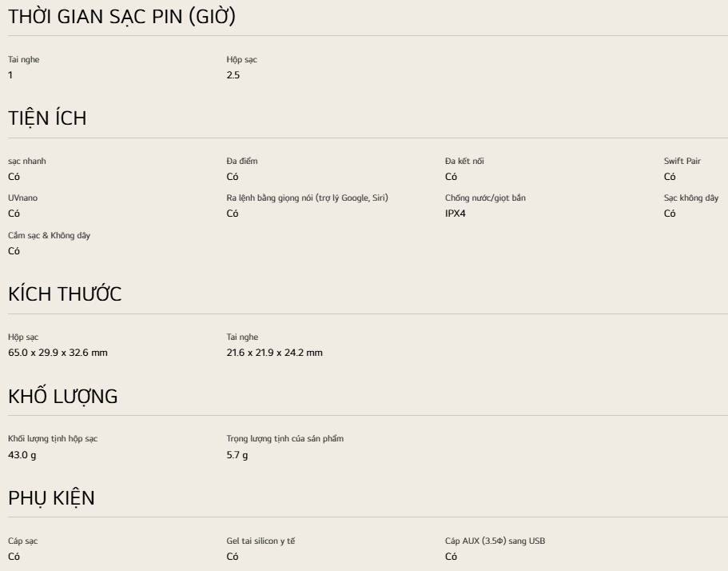
Task: Click the Cắm sạc & Không dây label
Action: tap(50, 235)
